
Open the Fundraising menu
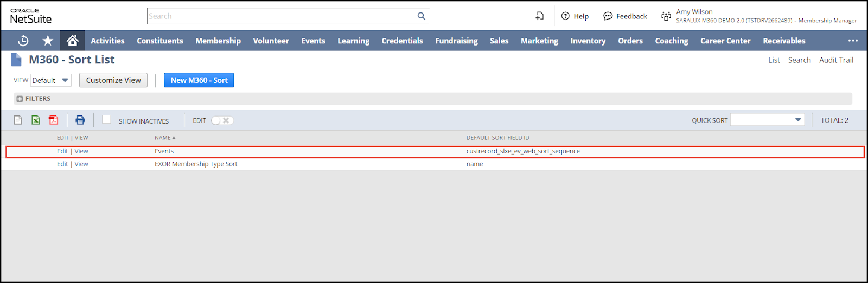456,41
